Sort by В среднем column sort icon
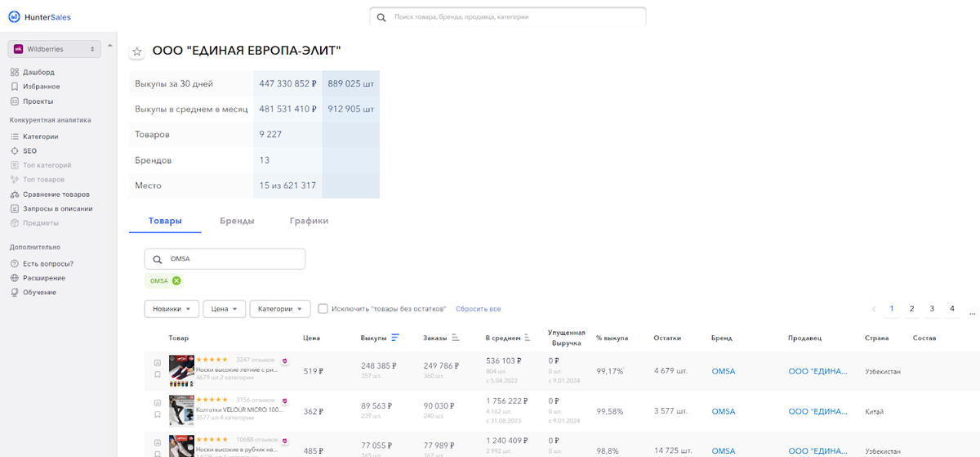Image resolution: width=980 pixels, height=457 pixels. pos(527,337)
